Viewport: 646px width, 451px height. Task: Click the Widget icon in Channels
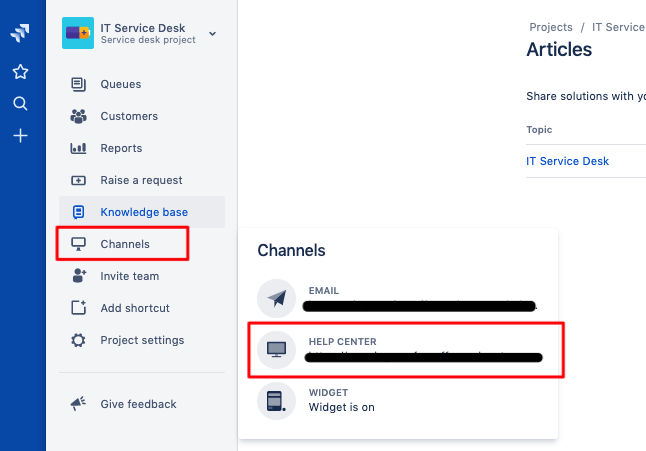[x=276, y=401]
